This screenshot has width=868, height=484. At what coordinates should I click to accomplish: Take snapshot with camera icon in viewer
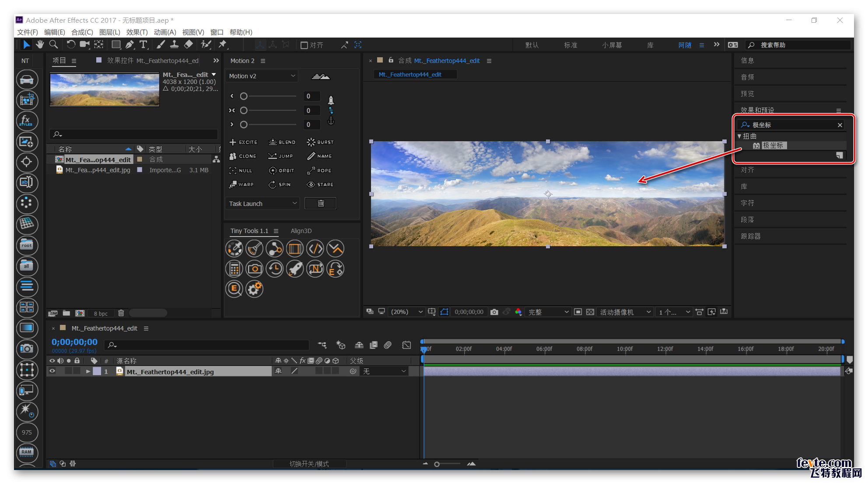pos(494,312)
